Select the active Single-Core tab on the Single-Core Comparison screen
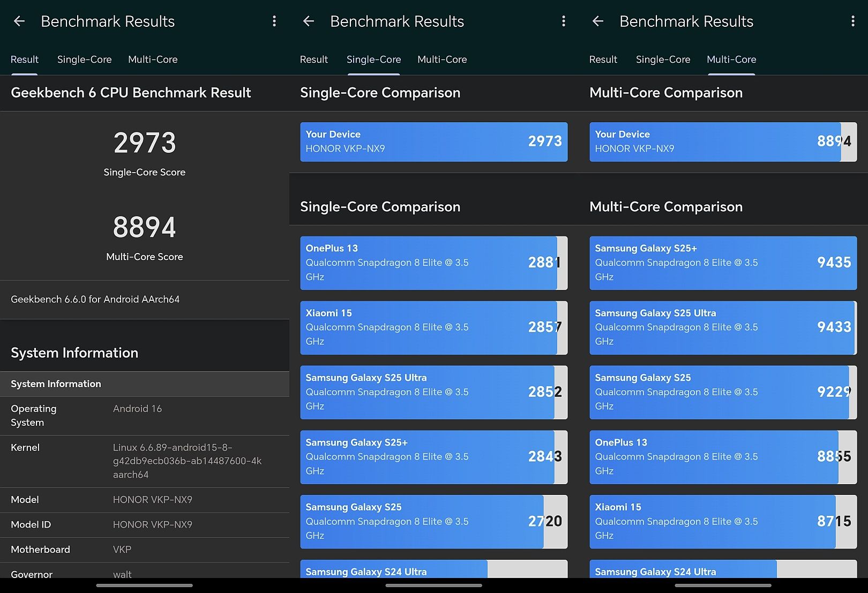 [x=374, y=60]
